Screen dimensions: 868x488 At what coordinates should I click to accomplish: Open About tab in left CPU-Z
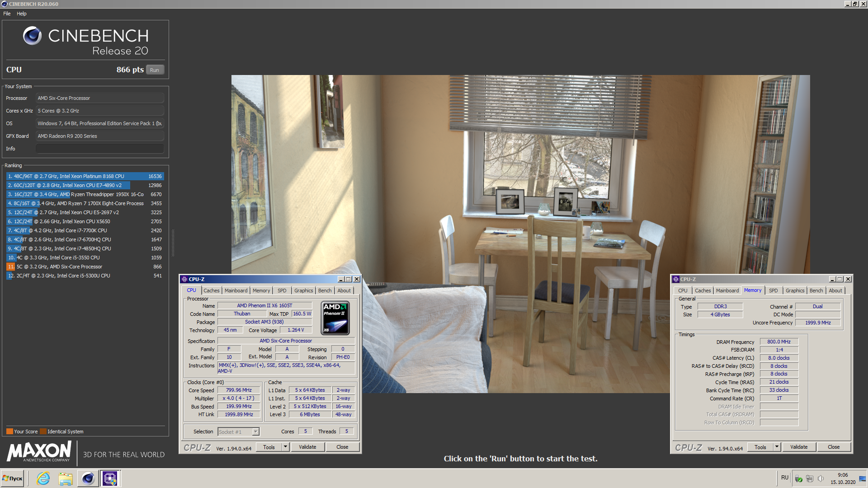[344, 291]
